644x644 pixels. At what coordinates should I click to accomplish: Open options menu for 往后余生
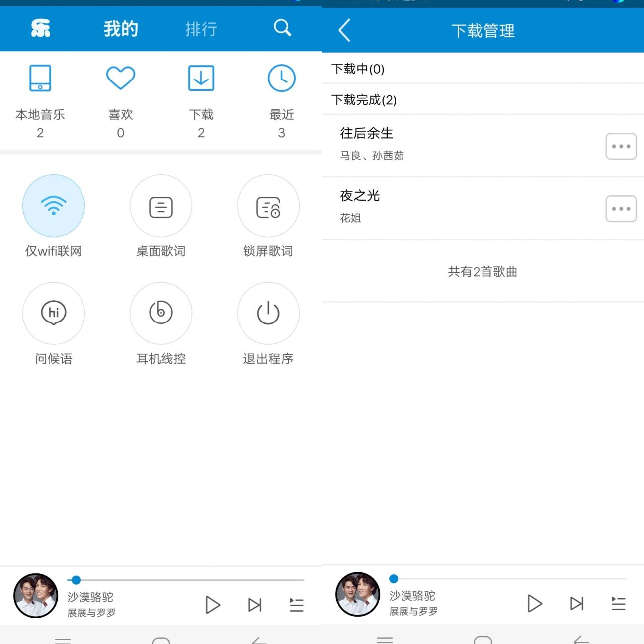coord(621,146)
